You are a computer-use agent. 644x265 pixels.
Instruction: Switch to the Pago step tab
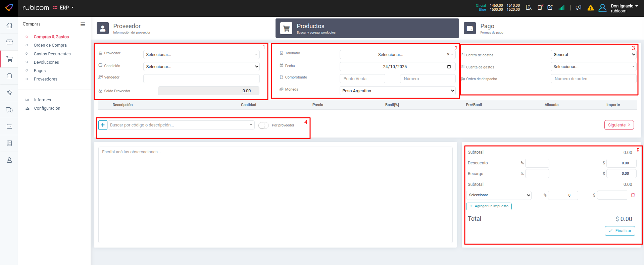[x=487, y=28]
